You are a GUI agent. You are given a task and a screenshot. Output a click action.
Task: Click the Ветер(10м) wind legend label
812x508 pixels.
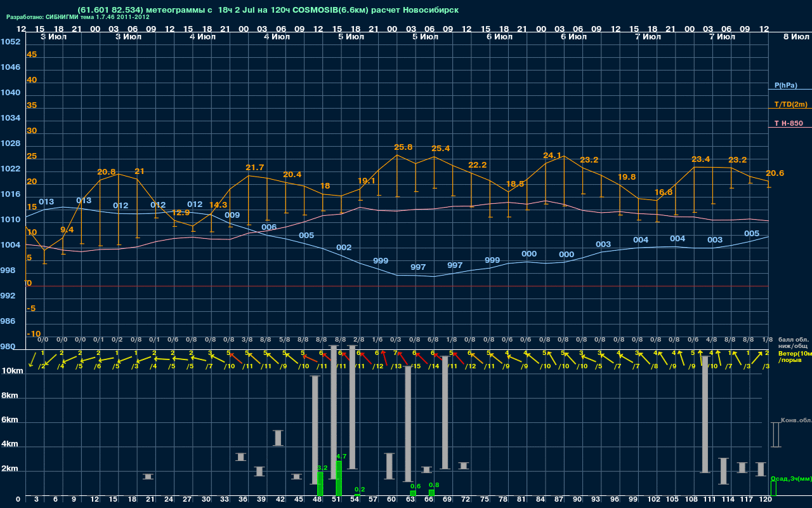click(795, 352)
